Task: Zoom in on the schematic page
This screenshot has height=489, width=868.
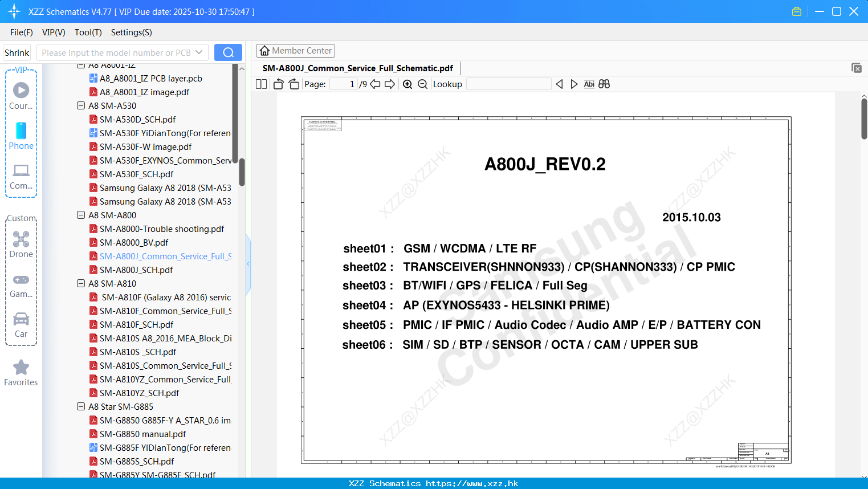Action: [407, 84]
